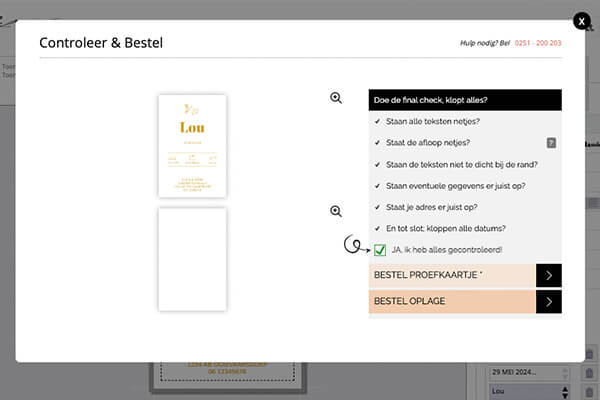This screenshot has height=400, width=600.
Task: Close the Controleer & Bestel dialog
Action: pyautogui.click(x=581, y=21)
